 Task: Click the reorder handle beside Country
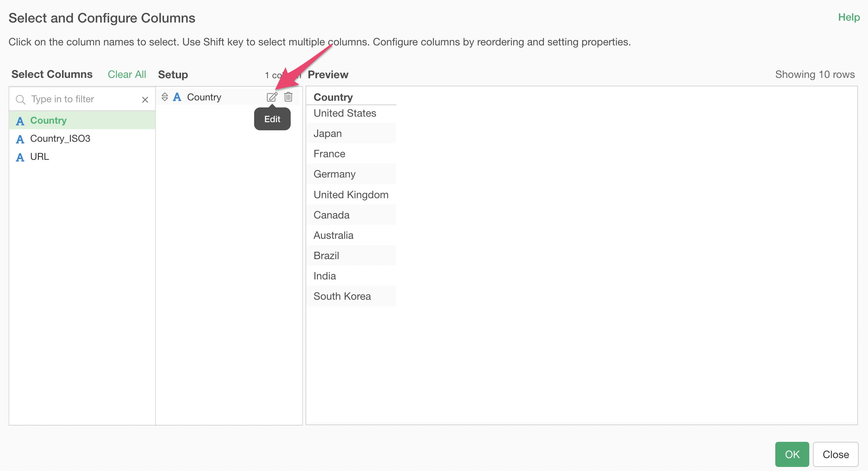point(165,97)
